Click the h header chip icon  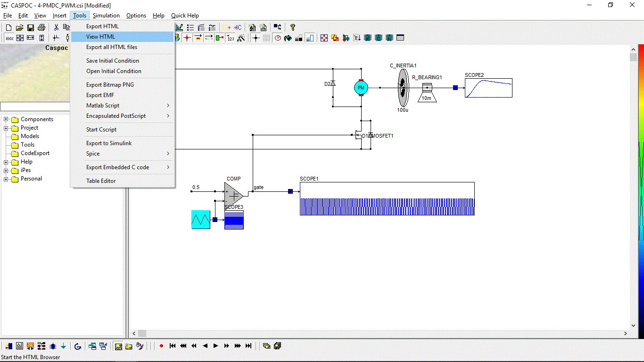point(389,38)
